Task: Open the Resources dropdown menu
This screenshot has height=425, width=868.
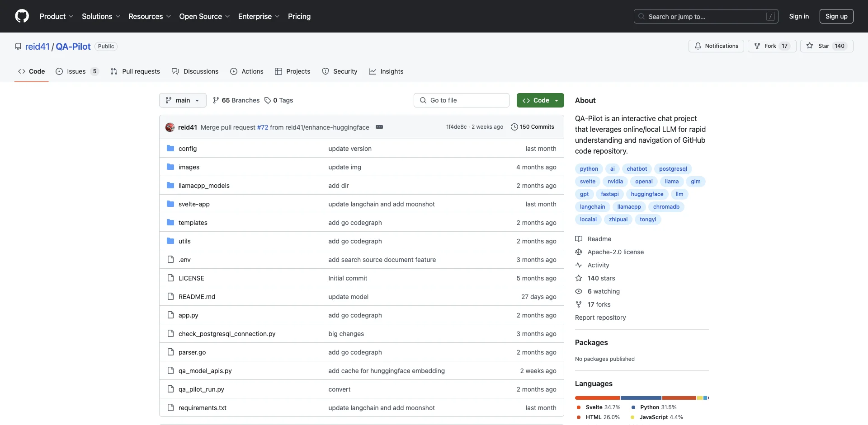Action: [150, 16]
